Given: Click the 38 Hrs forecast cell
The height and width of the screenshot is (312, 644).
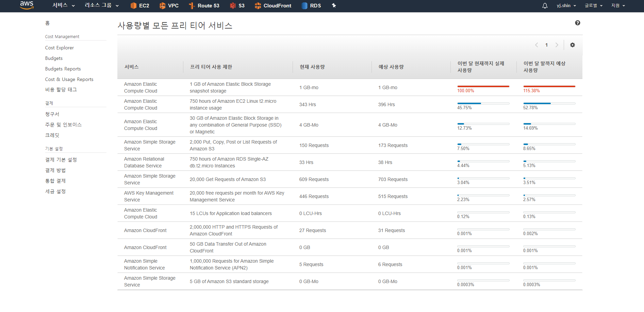Looking at the screenshot, I should pyautogui.click(x=385, y=162).
